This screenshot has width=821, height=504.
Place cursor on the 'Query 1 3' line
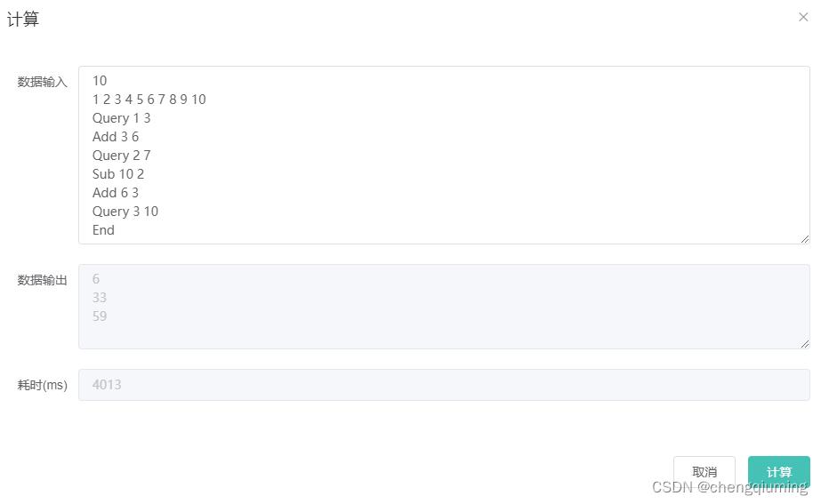pyautogui.click(x=122, y=118)
